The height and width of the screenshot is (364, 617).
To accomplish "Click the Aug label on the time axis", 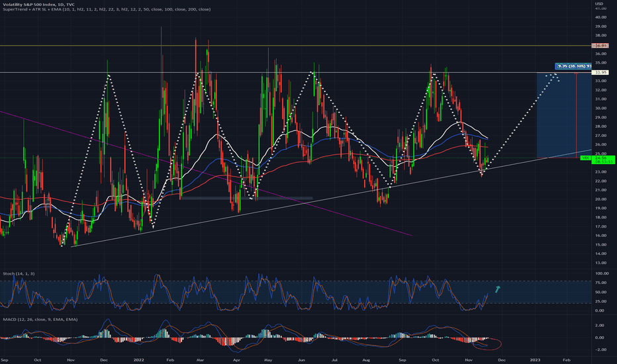I will click(x=366, y=359).
